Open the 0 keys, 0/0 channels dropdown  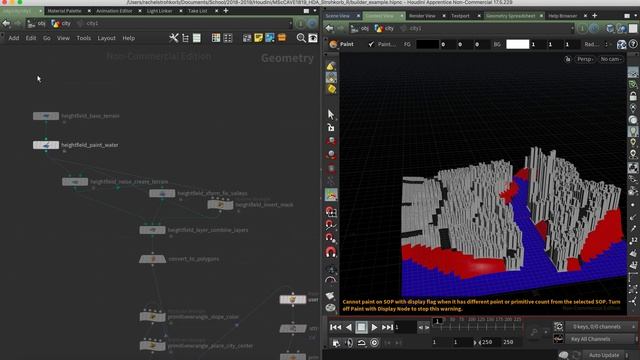600,327
